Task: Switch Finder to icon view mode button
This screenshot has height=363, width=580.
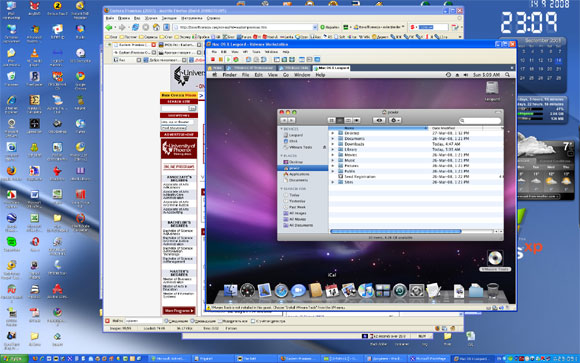Action: (331, 120)
